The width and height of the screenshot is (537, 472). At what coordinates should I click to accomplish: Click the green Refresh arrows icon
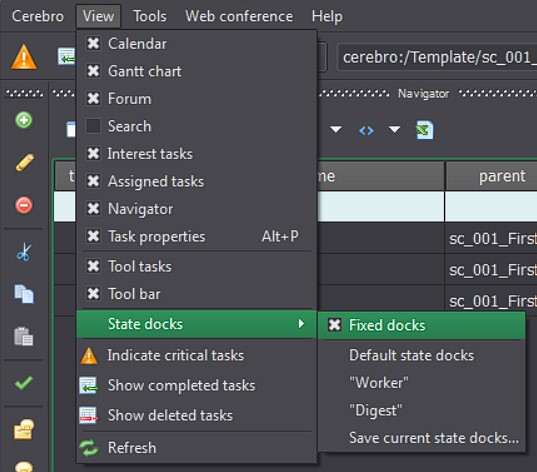(x=89, y=448)
